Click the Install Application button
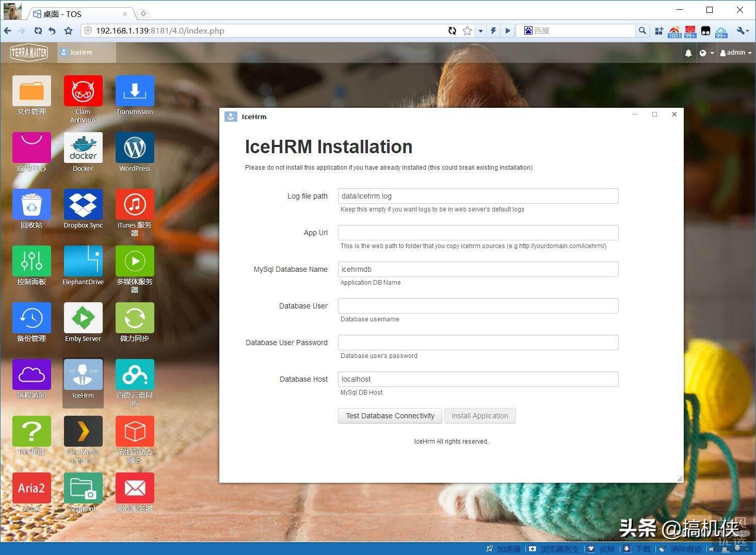 coord(480,416)
